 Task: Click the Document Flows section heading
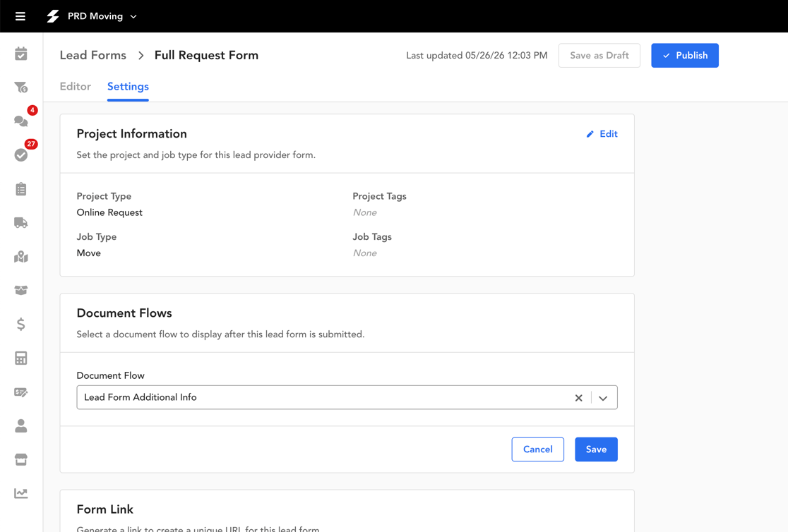point(124,313)
